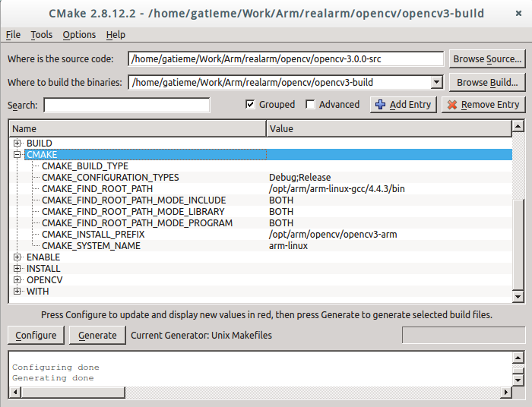Click the cache list scroll down arrow

click(x=518, y=297)
